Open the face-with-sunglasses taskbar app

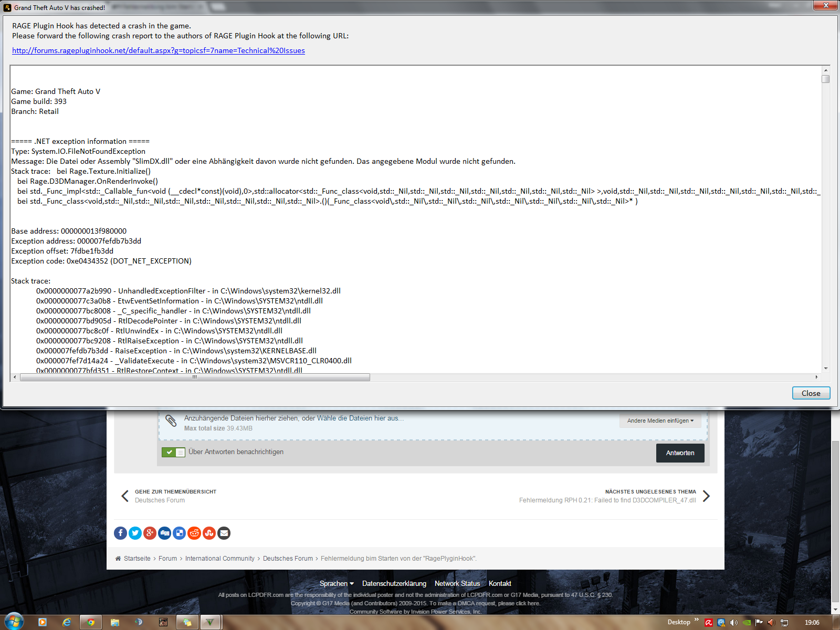click(163, 622)
